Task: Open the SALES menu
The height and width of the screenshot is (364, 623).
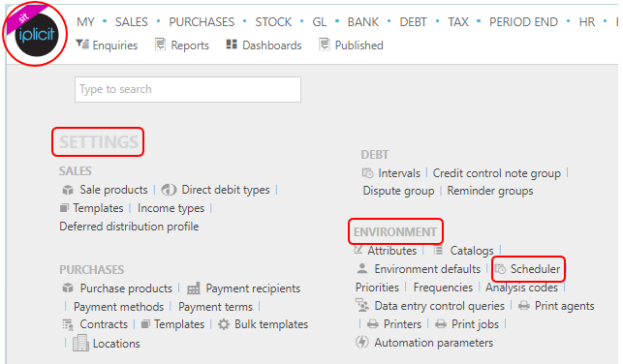Action: coord(132,22)
